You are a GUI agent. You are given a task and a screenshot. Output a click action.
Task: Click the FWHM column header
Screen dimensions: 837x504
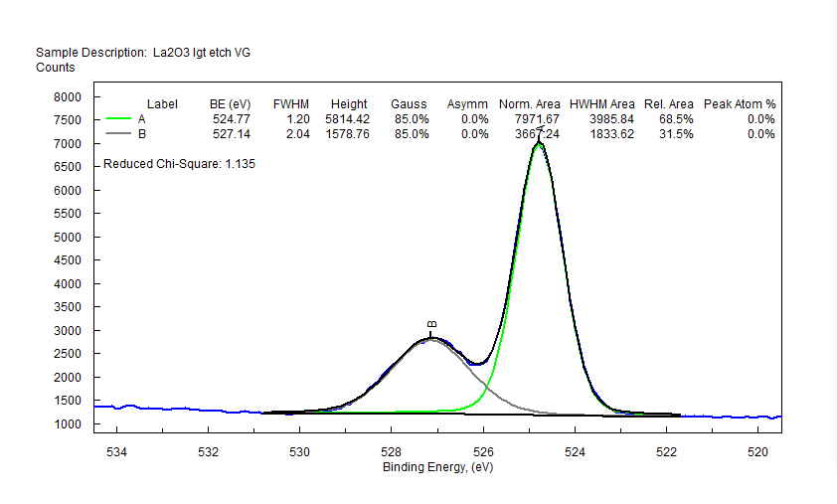pyautogui.click(x=291, y=104)
